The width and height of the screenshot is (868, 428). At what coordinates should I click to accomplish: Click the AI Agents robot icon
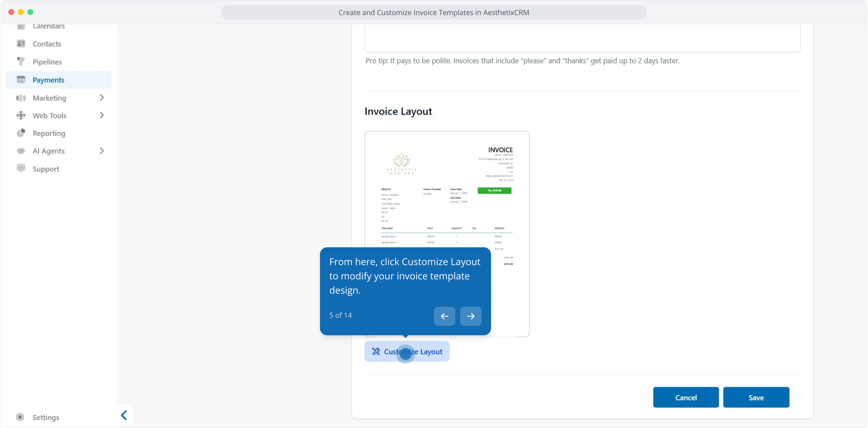21,151
